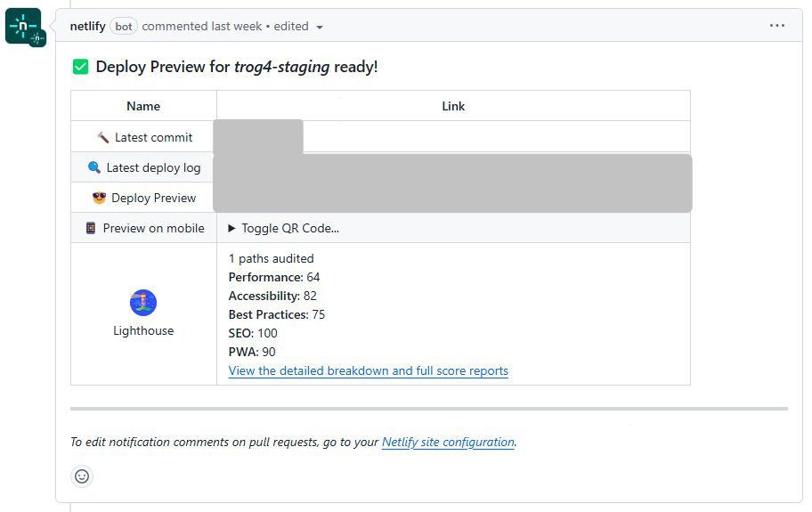The image size is (812, 512).
Task: Click the green checkmark beside Deploy Preview heading
Action: (81, 67)
